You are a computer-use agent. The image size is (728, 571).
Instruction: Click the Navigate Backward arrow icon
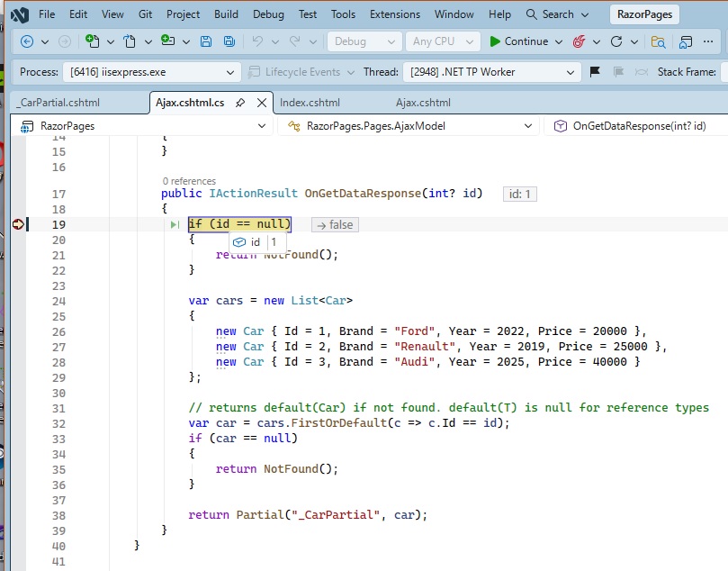[27, 41]
